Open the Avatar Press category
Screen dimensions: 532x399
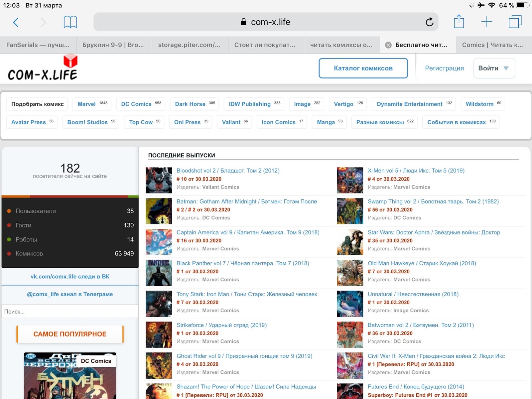click(x=32, y=122)
